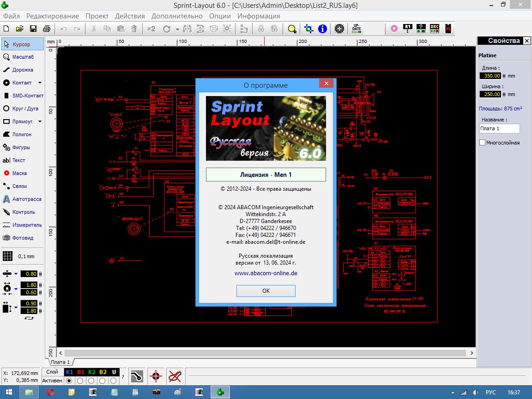Screen dimensions: 532x399
Task: Create a new file via toolbar
Action: (6, 29)
